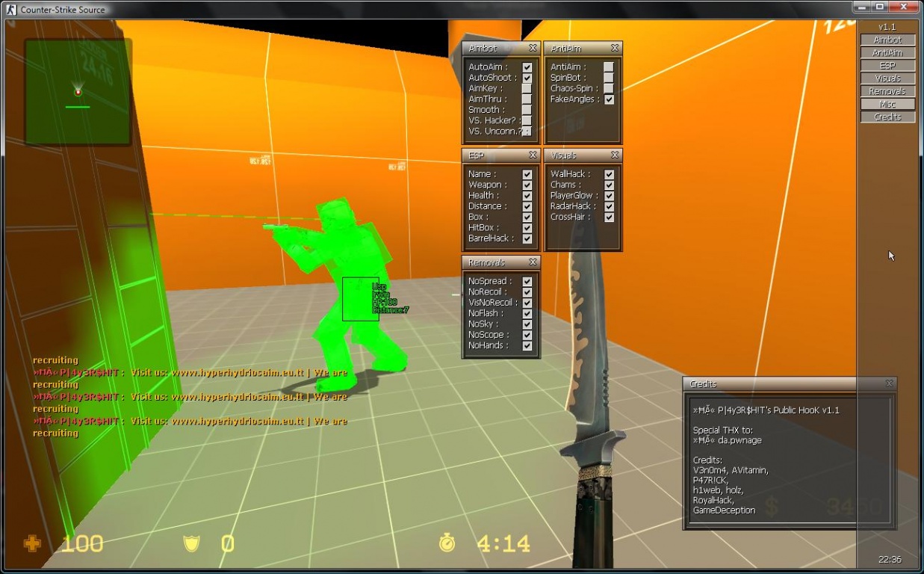Click the v1.1 version label
This screenshot has height=574, width=924.
coord(887,27)
